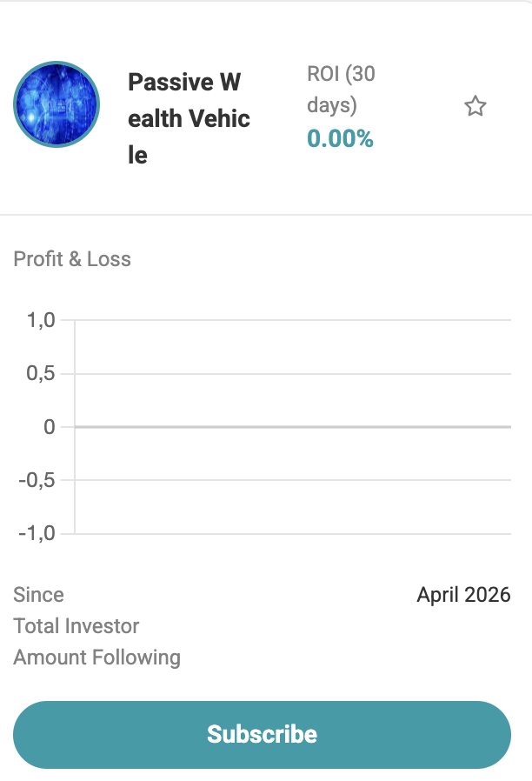532x781 pixels.
Task: Click the April 2026 date value
Action: [x=463, y=595]
